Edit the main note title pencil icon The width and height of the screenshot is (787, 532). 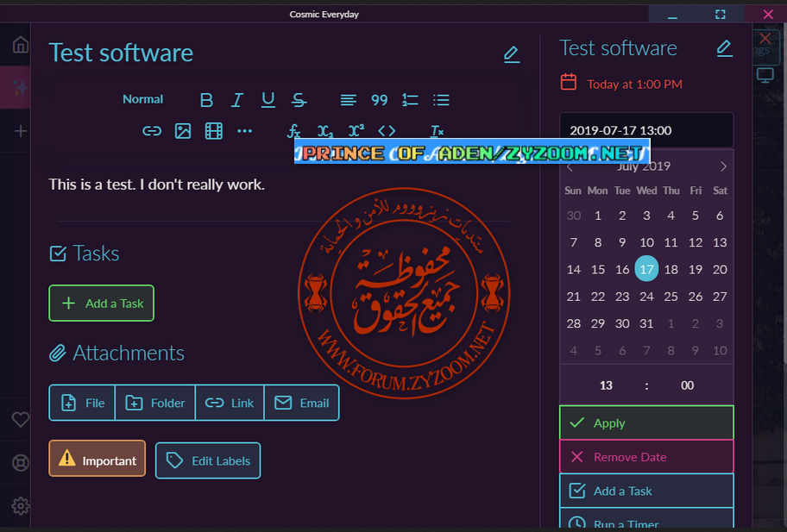pyautogui.click(x=512, y=53)
